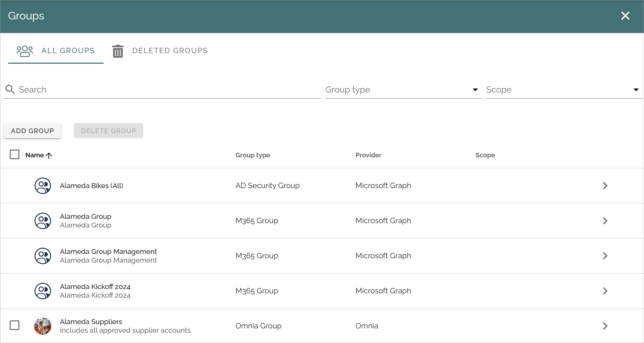Click the Add Group button
Viewport: 644px width, 343px height.
[32, 131]
